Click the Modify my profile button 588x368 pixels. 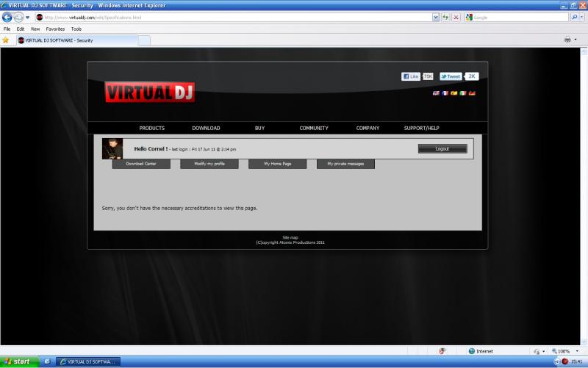point(209,164)
